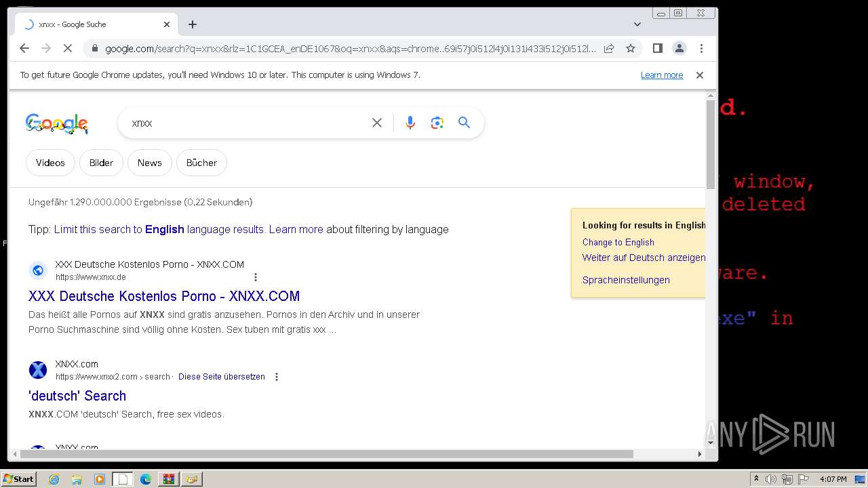Click the share page icon
The image size is (868, 488).
pyautogui.click(x=609, y=48)
